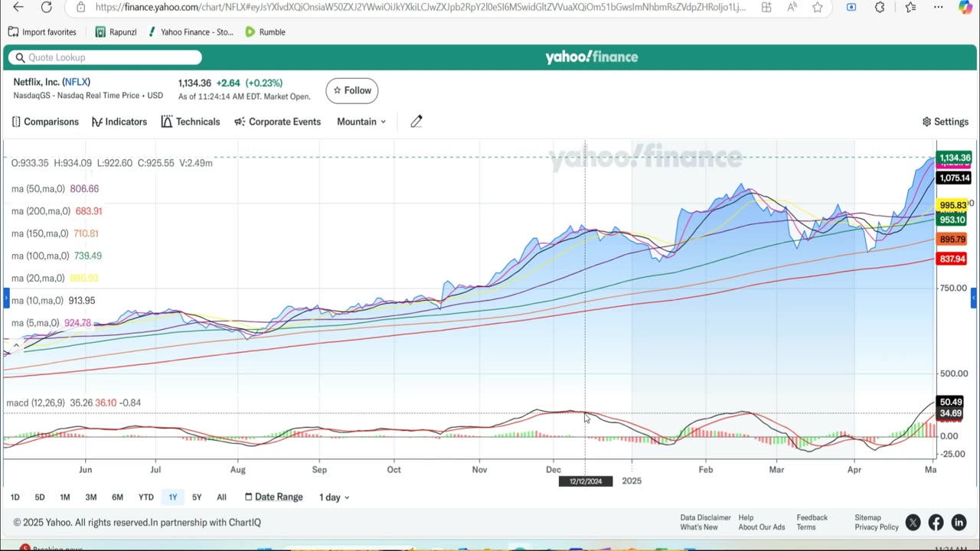Set chart range to 1M

(x=65, y=497)
